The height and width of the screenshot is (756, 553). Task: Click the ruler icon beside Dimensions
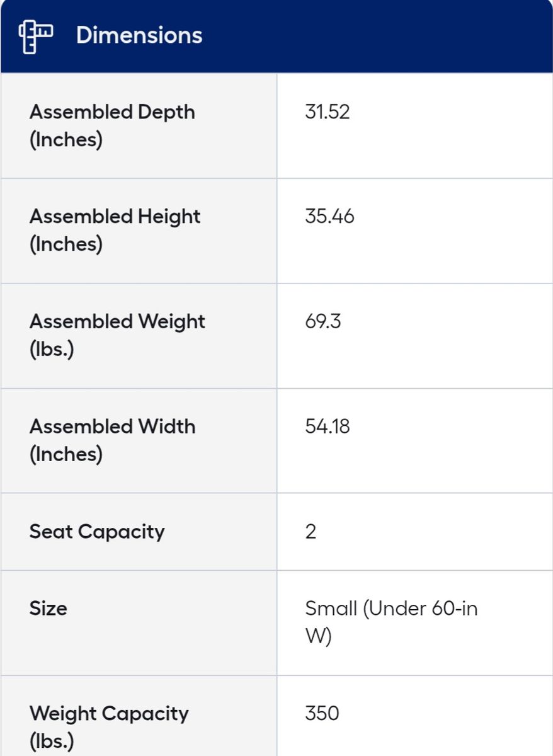(36, 36)
